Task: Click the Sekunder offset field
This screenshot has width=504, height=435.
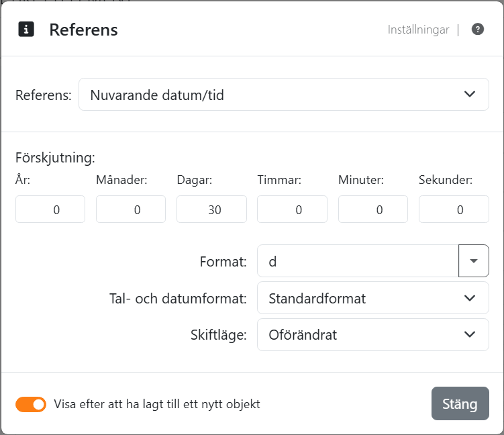Action: tap(454, 209)
